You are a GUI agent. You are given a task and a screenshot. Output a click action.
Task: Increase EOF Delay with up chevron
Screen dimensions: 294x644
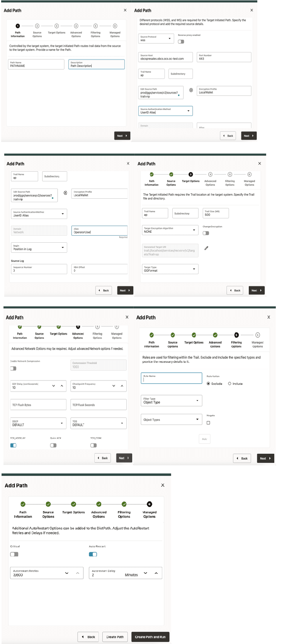click(62, 386)
